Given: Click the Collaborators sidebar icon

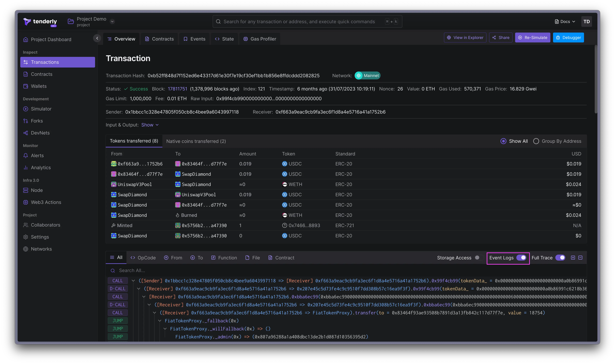Looking at the screenshot, I should point(26,225).
